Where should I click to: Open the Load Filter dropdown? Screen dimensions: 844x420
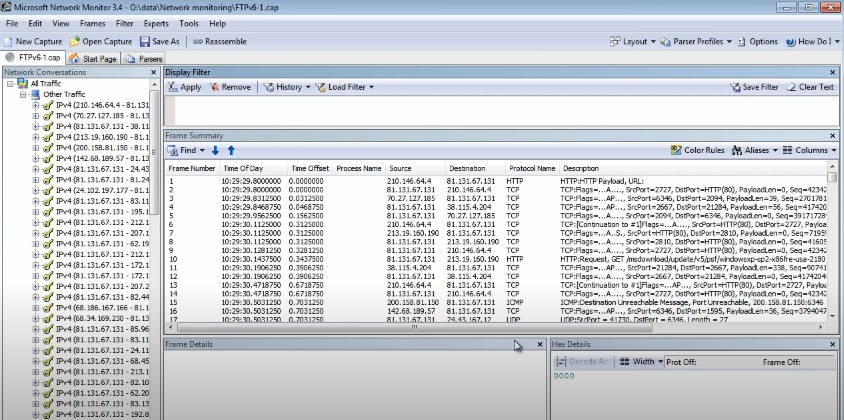coord(344,87)
